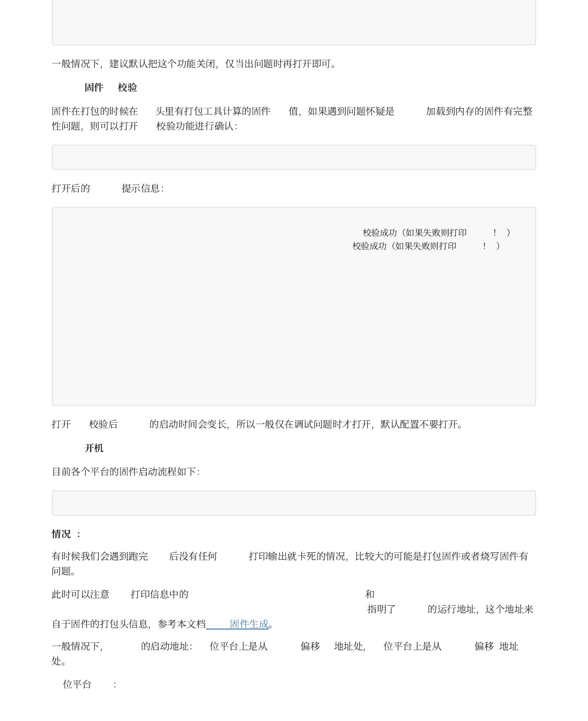Image resolution: width=588 pixels, height=721 pixels.
Task: Click the code block below 固件启动流程如下
Action: (294, 503)
